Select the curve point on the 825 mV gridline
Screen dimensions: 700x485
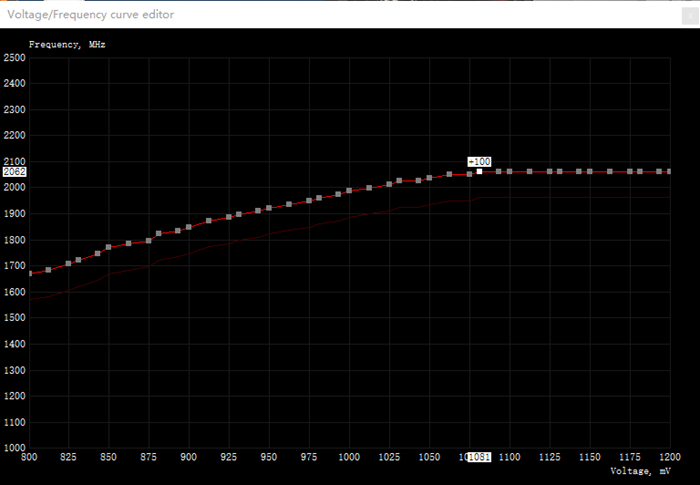pyautogui.click(x=68, y=263)
